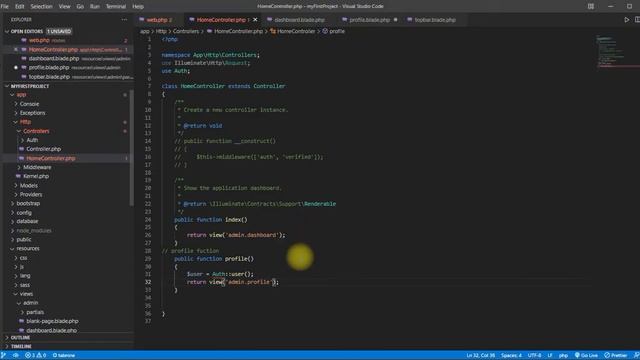Collapse the Controllers folder
The height and width of the screenshot is (360, 640).
pos(19,131)
